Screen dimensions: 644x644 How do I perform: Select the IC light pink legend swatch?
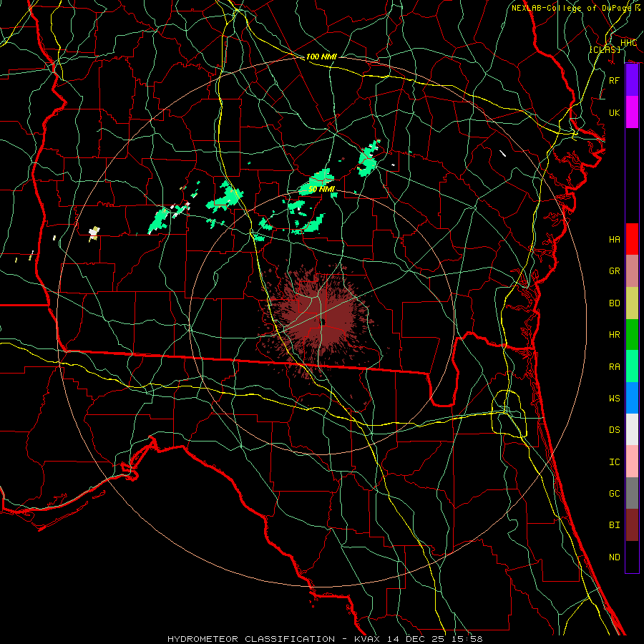click(632, 462)
